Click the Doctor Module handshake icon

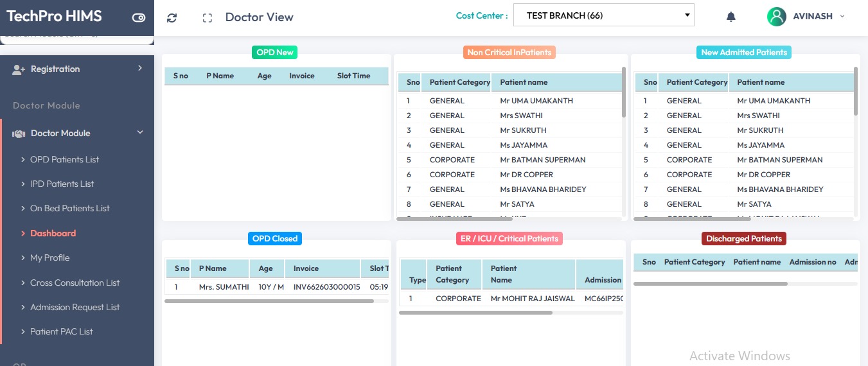coord(19,134)
